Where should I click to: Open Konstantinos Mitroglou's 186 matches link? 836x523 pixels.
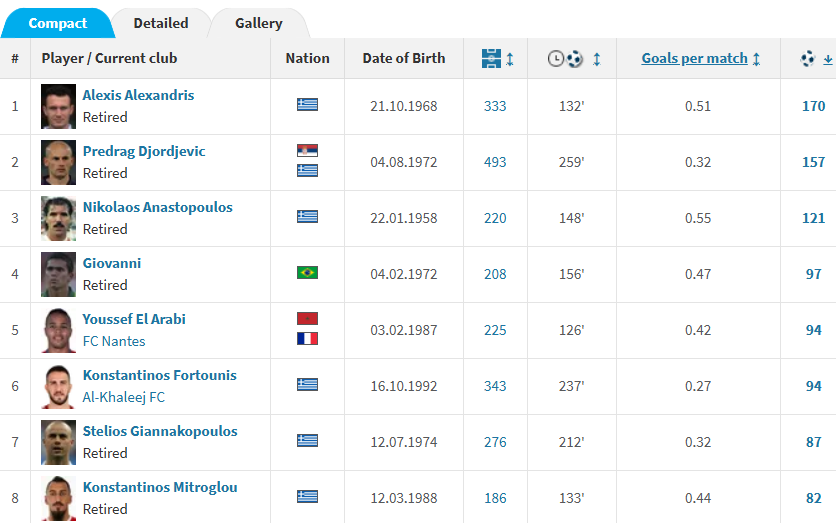pyautogui.click(x=494, y=498)
